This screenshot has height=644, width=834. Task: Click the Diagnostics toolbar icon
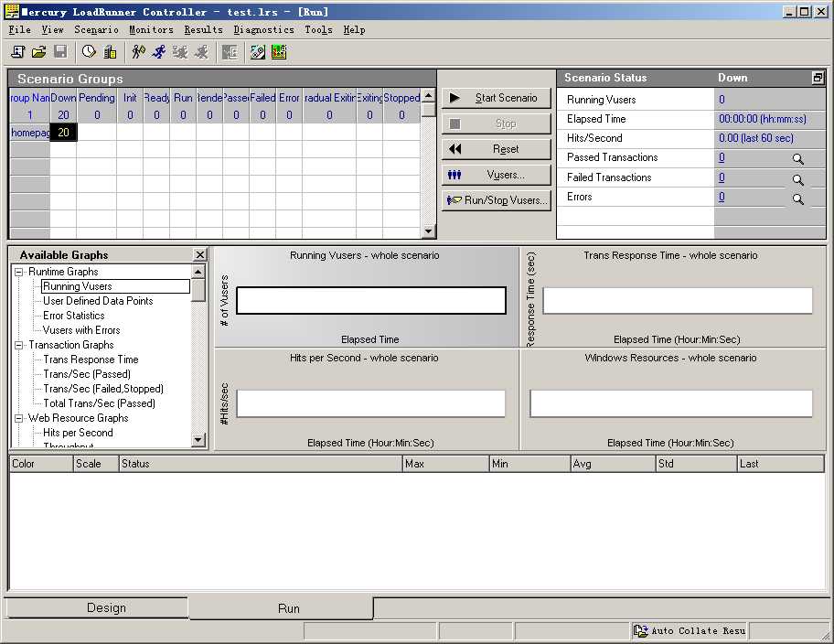[x=258, y=51]
